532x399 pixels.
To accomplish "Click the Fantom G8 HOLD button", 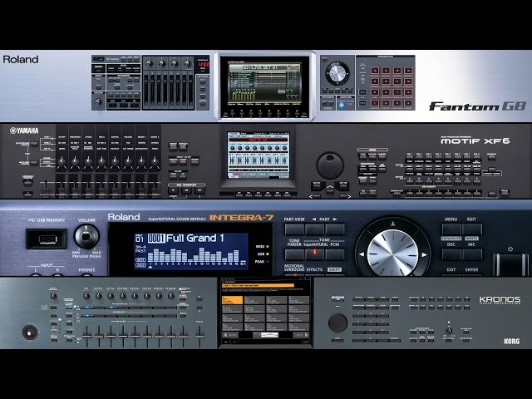I will tap(362, 103).
